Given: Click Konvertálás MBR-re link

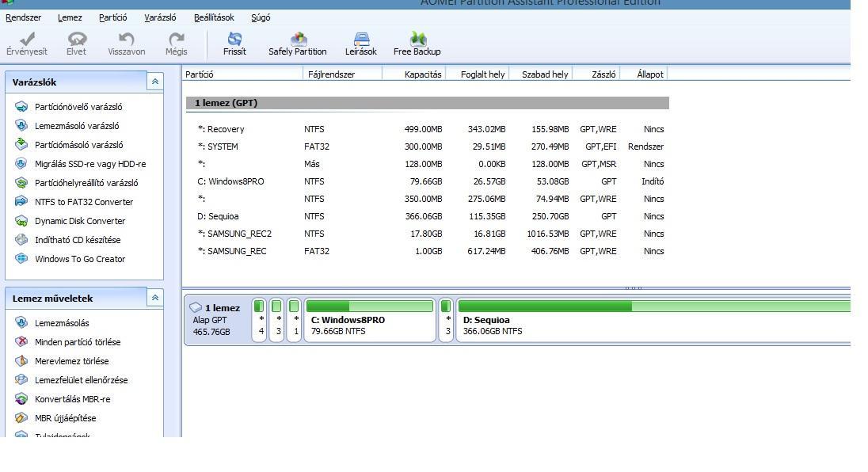Looking at the screenshot, I should pyautogui.click(x=73, y=399).
